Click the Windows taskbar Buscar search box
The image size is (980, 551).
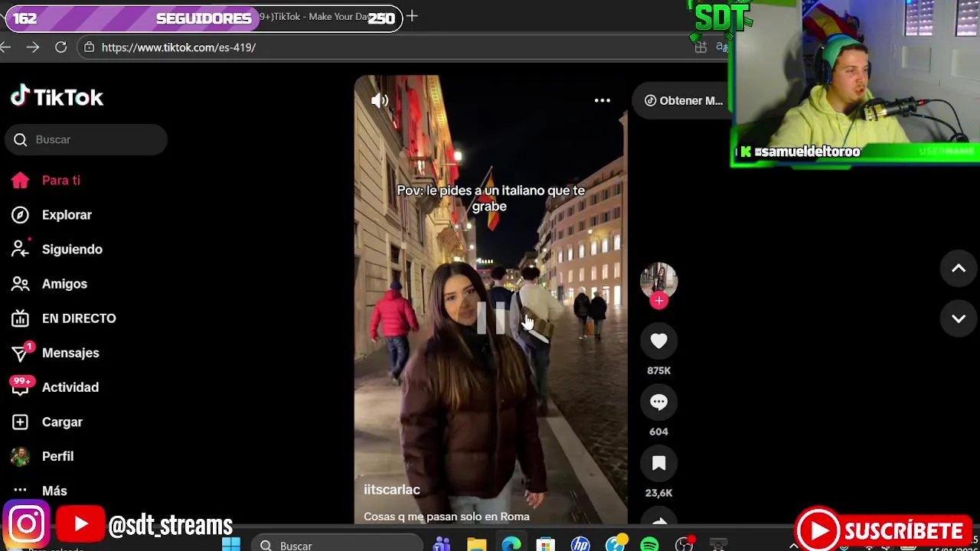coord(337,544)
